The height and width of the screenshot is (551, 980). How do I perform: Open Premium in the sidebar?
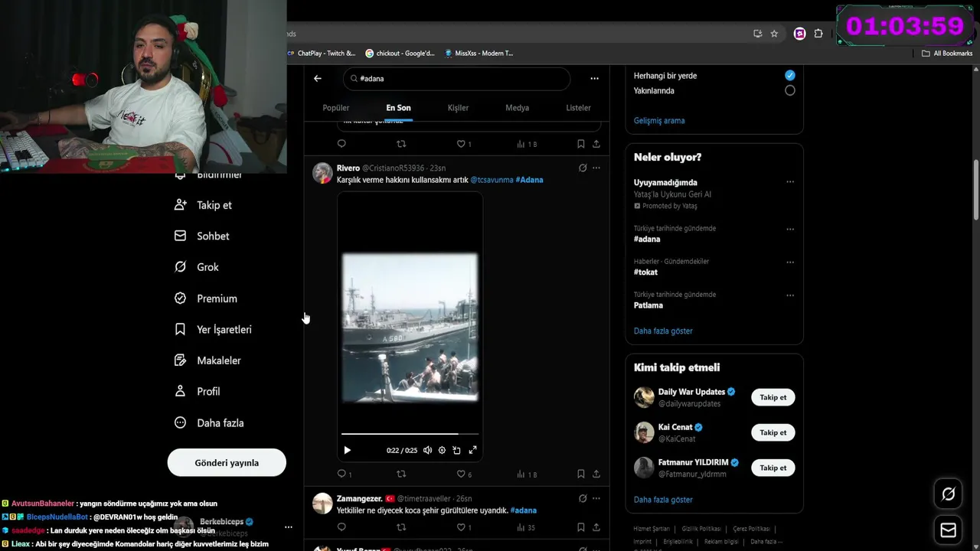(206, 298)
